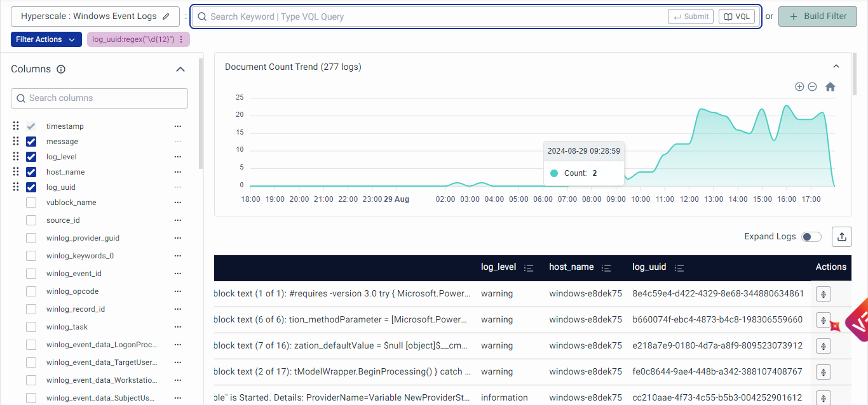868x405 pixels.
Task: Click the VQL button
Action: pyautogui.click(x=736, y=17)
